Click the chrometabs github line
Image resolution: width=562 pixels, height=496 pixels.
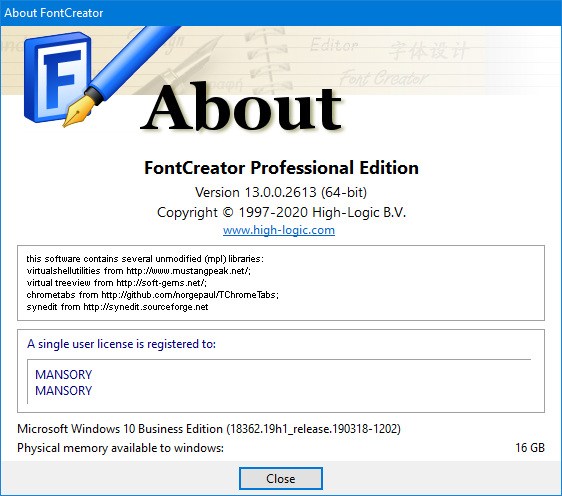(x=153, y=295)
